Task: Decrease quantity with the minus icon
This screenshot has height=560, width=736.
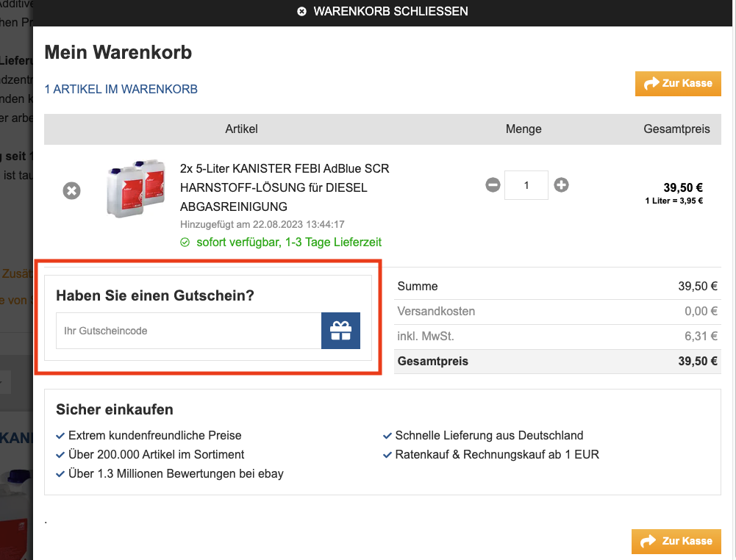Action: point(493,185)
